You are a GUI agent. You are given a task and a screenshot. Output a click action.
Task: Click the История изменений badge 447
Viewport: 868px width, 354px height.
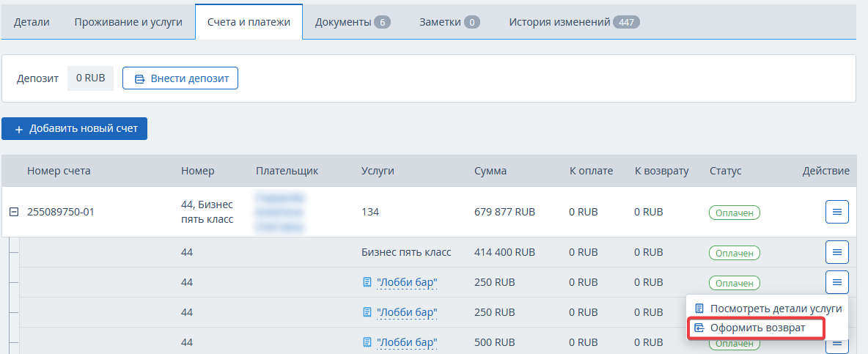coord(626,22)
